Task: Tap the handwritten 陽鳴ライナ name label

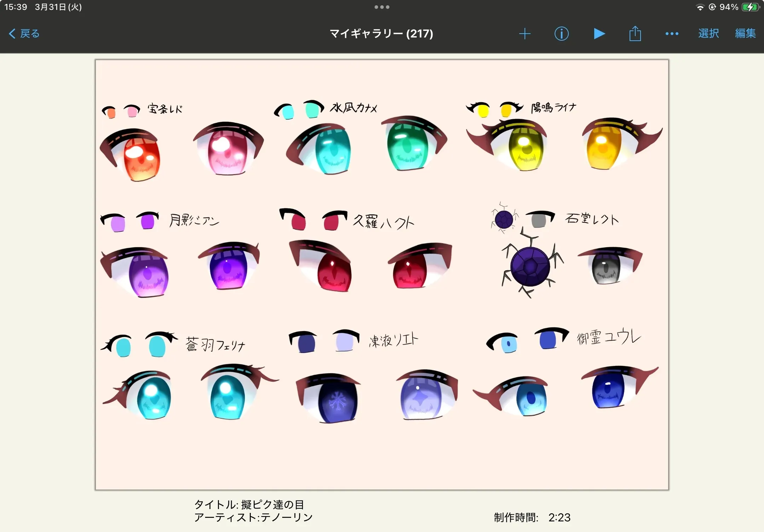Action: pos(554,107)
